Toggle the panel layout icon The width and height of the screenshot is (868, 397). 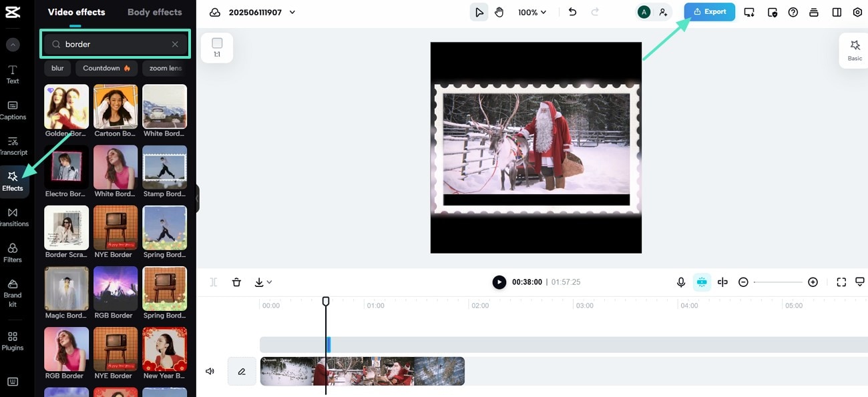pos(837,12)
